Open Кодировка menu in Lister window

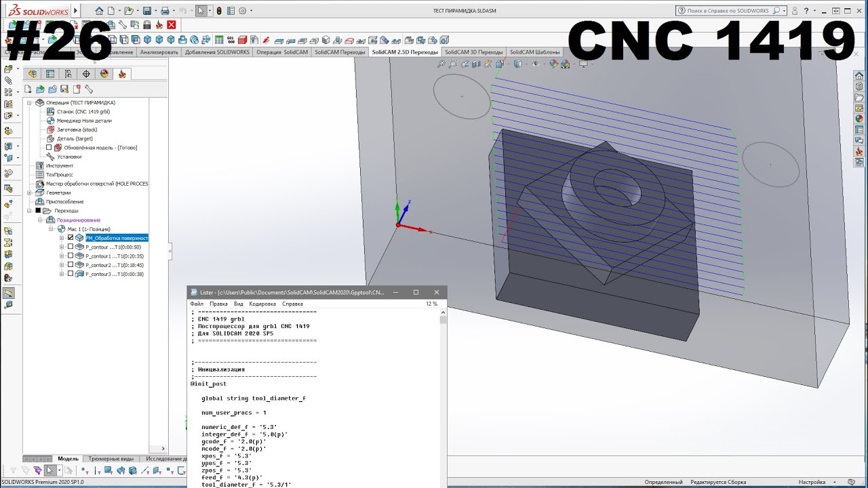(262, 304)
